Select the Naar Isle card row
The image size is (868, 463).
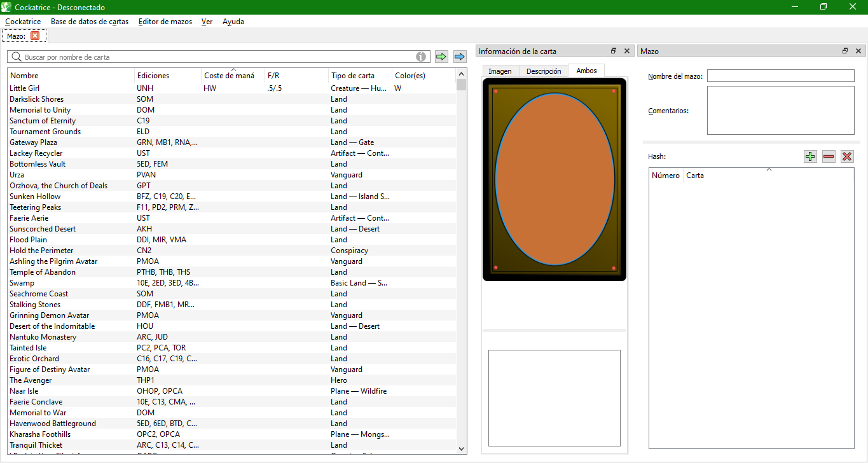[232, 391]
